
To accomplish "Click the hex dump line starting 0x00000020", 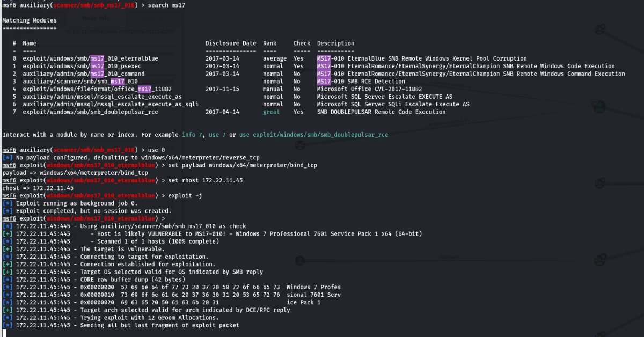I will coord(162,303).
